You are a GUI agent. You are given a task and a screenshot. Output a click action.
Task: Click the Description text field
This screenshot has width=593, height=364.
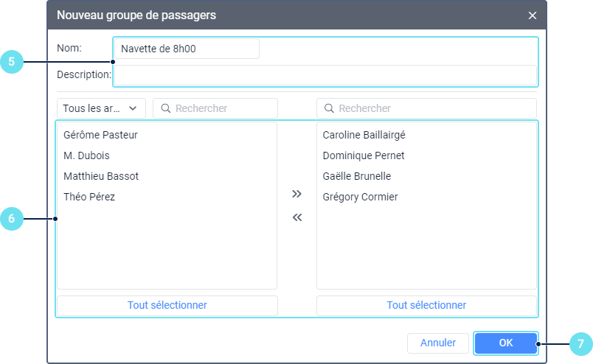point(325,75)
